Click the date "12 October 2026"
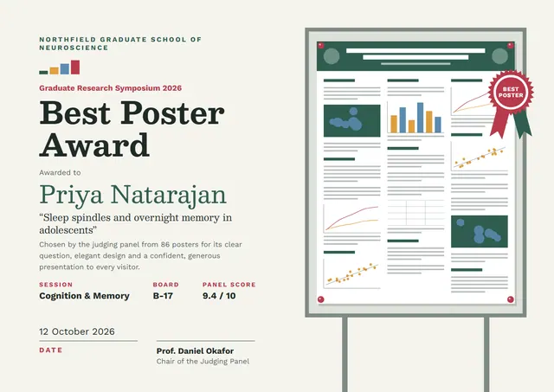This screenshot has height=392, width=554. pyautogui.click(x=77, y=331)
